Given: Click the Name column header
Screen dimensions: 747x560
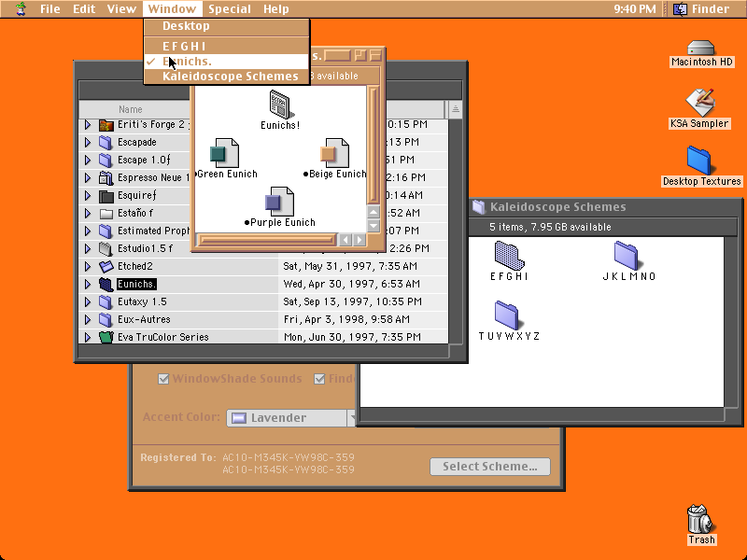Looking at the screenshot, I should pyautogui.click(x=130, y=109).
